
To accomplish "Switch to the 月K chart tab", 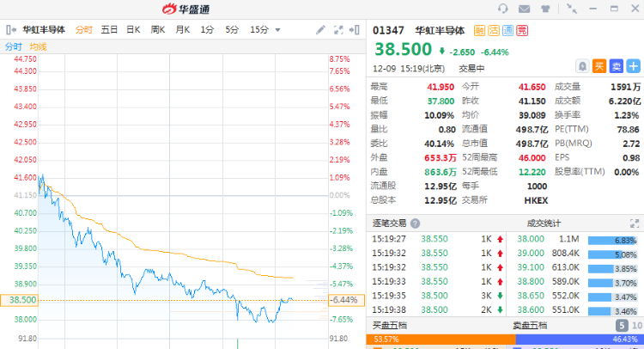I will tap(182, 29).
